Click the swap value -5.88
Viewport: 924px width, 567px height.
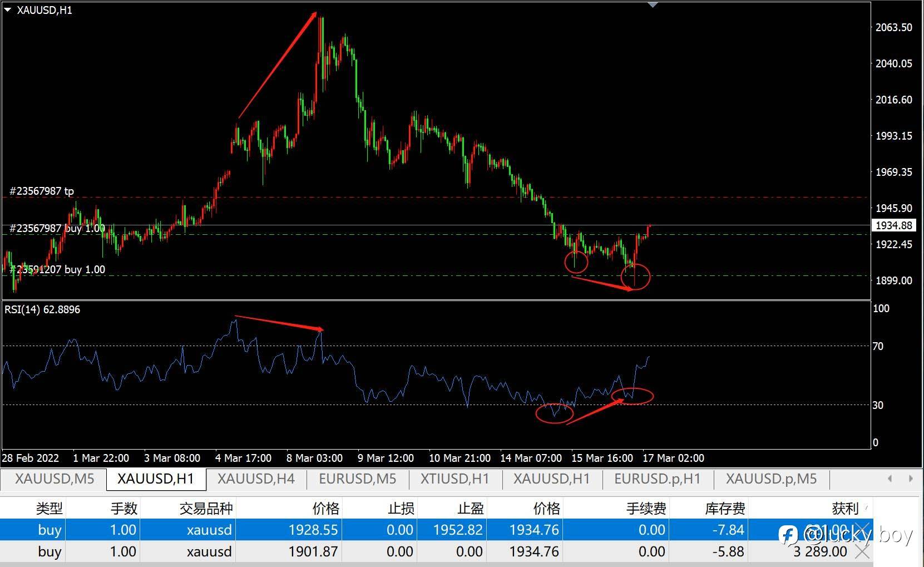coord(728,551)
